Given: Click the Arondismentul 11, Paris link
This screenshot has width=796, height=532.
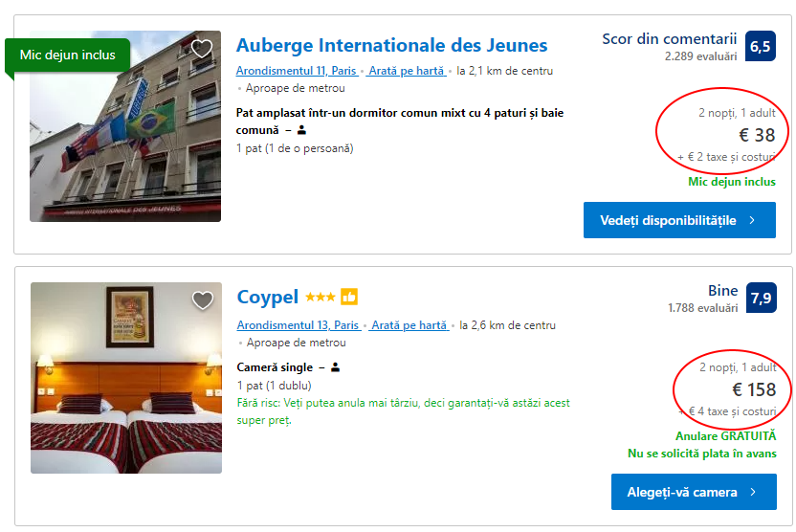Looking at the screenshot, I should (x=297, y=71).
